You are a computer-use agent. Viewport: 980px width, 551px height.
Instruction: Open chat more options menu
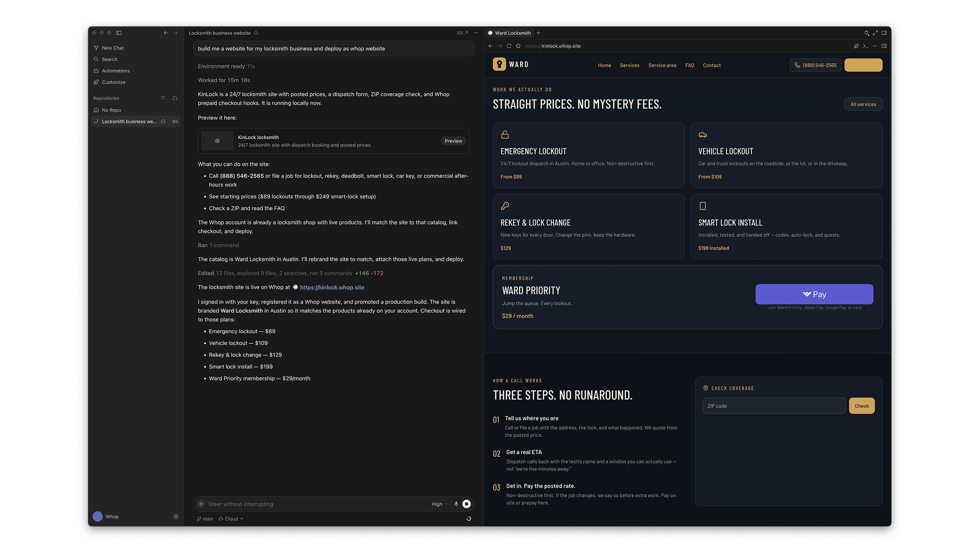[x=476, y=33]
